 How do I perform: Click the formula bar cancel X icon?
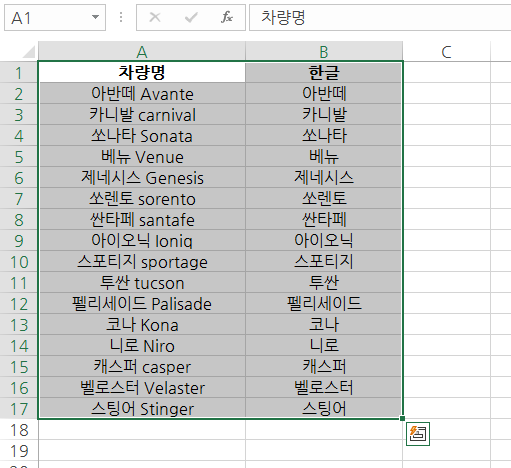pyautogui.click(x=155, y=17)
